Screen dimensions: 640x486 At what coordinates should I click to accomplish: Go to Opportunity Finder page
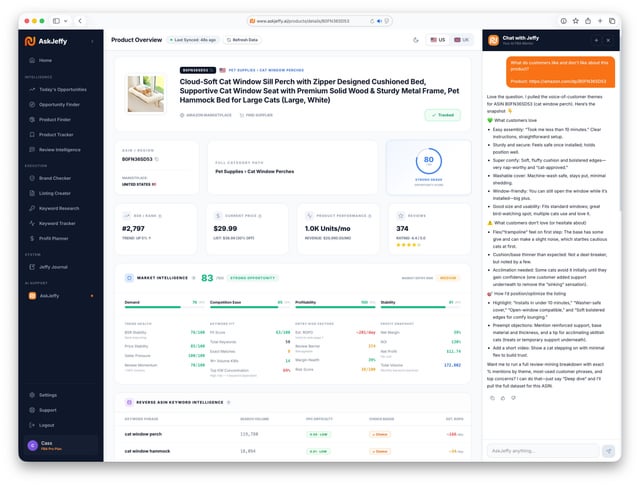(x=59, y=104)
